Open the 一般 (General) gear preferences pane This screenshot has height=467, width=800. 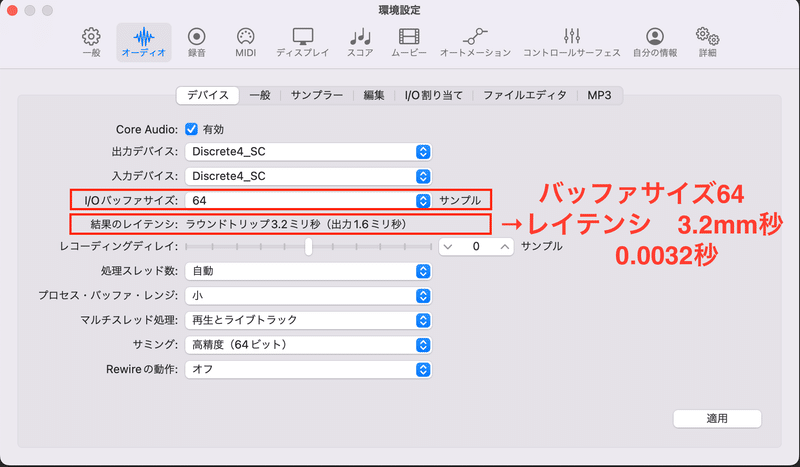pyautogui.click(x=91, y=42)
